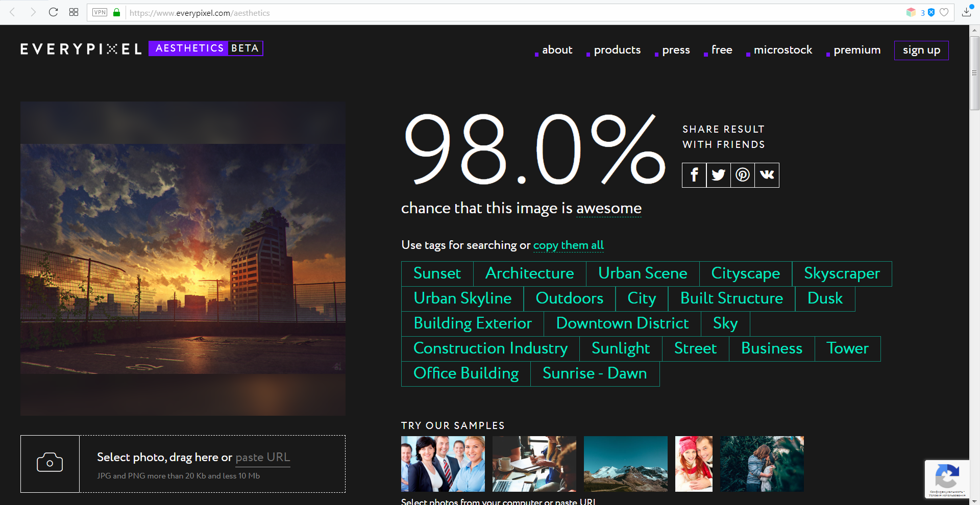The image size is (980, 505).
Task: Click the 'awesome' underlined word
Action: 609,208
